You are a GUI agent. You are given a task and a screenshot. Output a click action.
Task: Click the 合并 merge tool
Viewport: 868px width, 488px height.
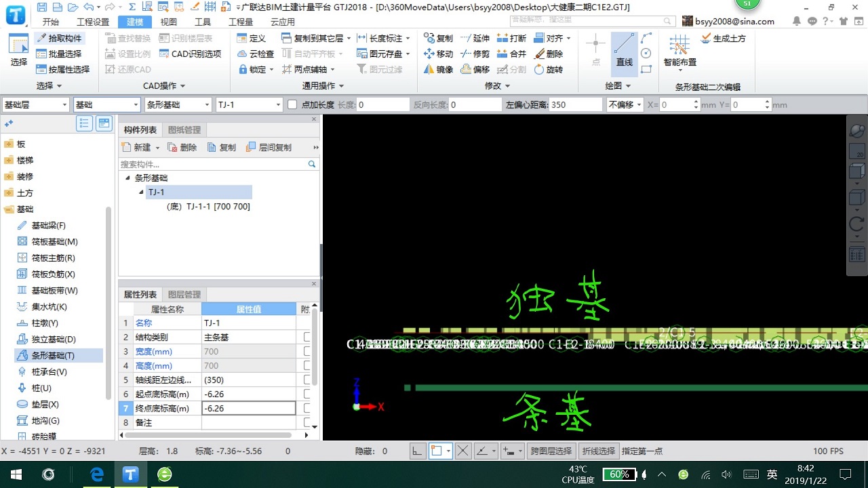(511, 54)
